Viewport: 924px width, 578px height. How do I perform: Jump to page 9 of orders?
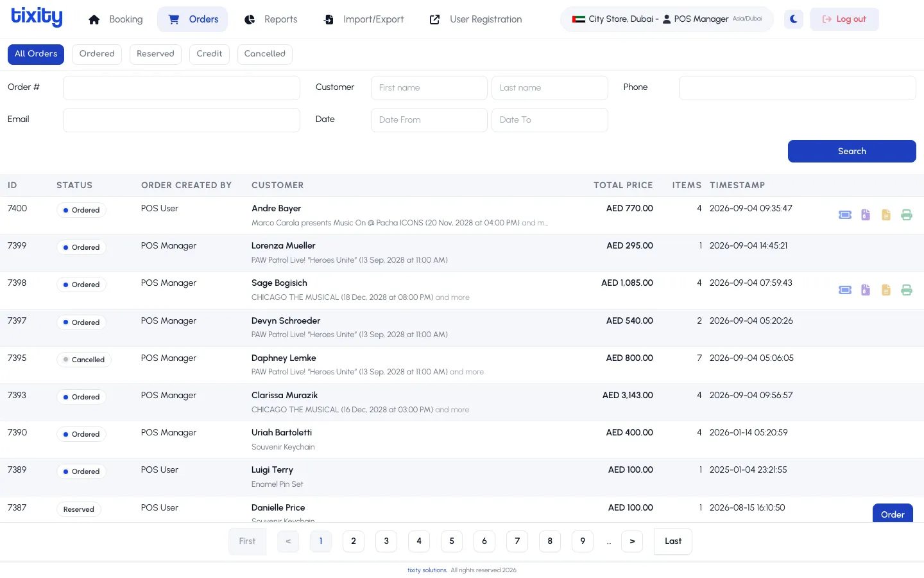point(583,541)
